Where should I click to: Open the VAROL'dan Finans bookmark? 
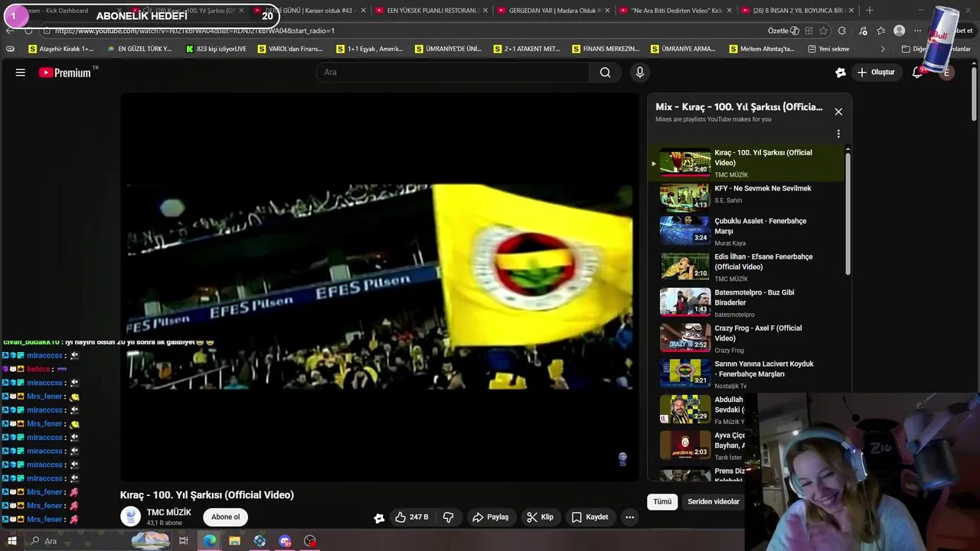click(x=290, y=49)
